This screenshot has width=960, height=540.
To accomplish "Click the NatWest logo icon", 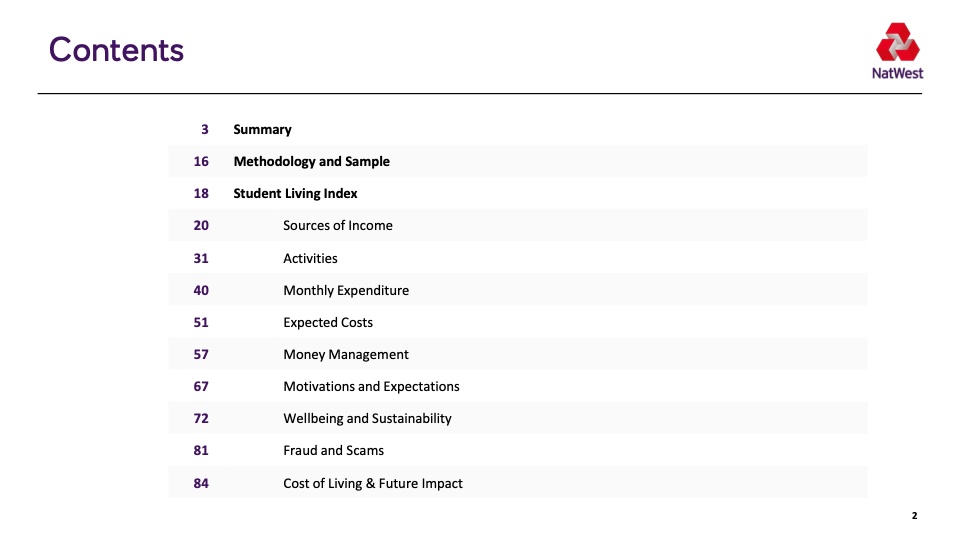I will click(x=897, y=46).
